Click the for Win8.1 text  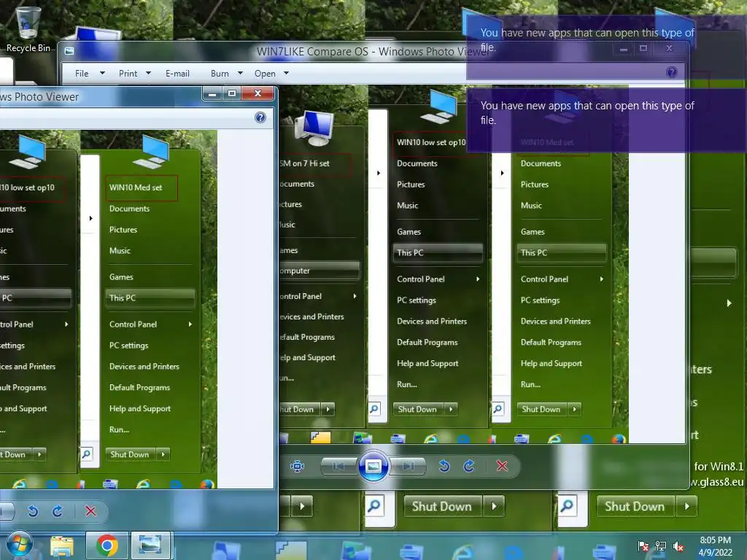pyautogui.click(x=719, y=466)
